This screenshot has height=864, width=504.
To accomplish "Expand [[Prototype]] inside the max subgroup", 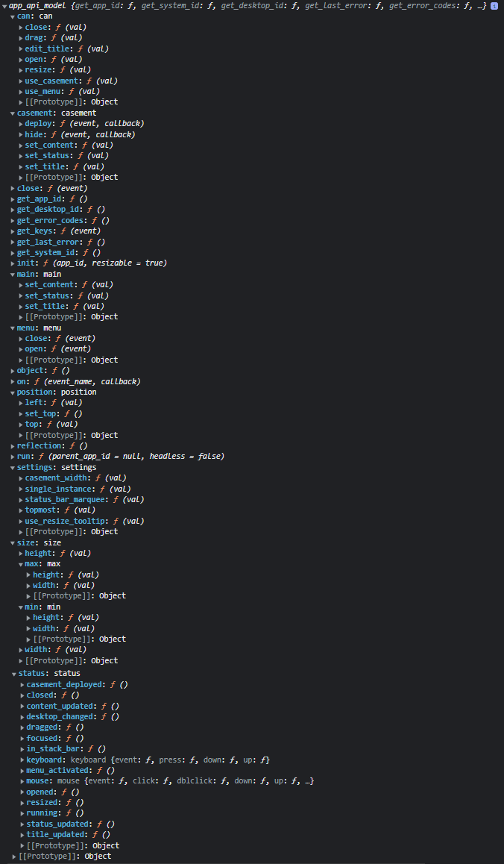I will [x=29, y=596].
